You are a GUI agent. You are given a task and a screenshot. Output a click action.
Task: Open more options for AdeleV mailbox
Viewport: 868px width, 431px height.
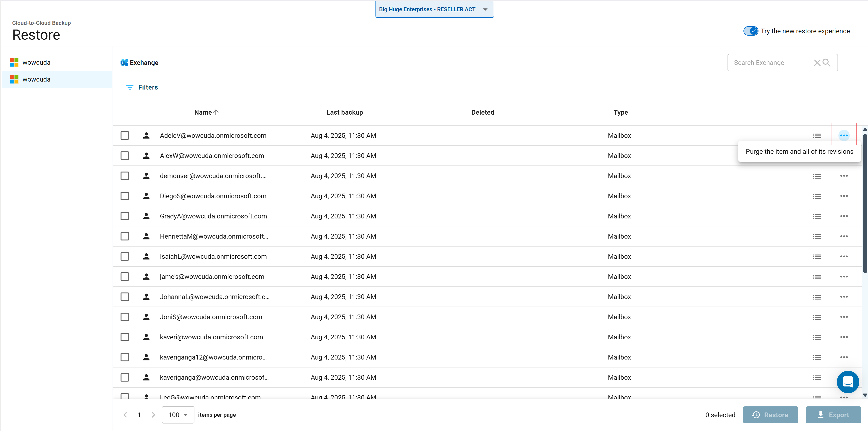pos(843,135)
